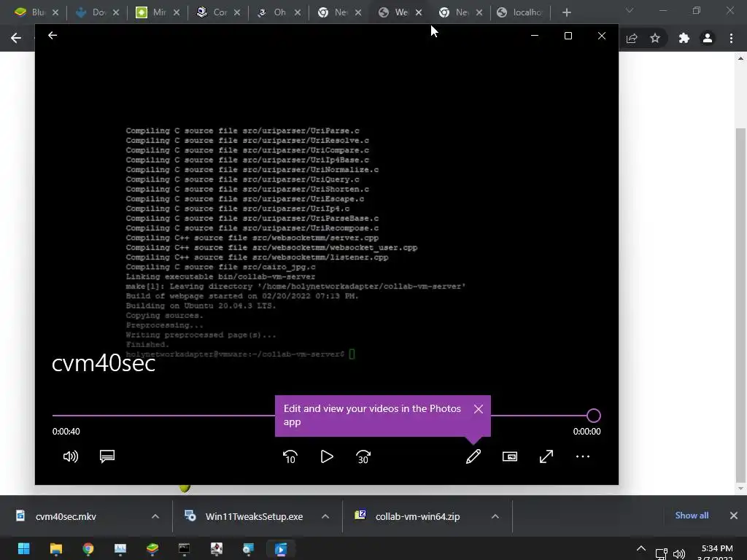This screenshot has height=560, width=747.
Task: Expand options for cvm40sec.mkv download
Action: coord(155,517)
